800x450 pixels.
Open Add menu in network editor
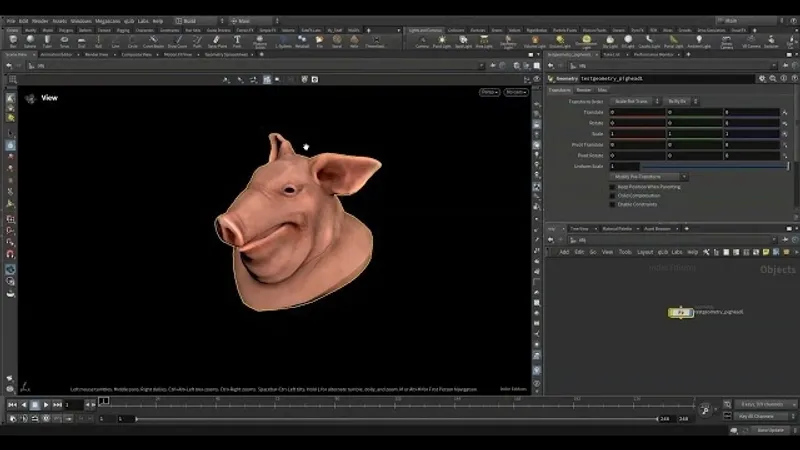coord(564,252)
